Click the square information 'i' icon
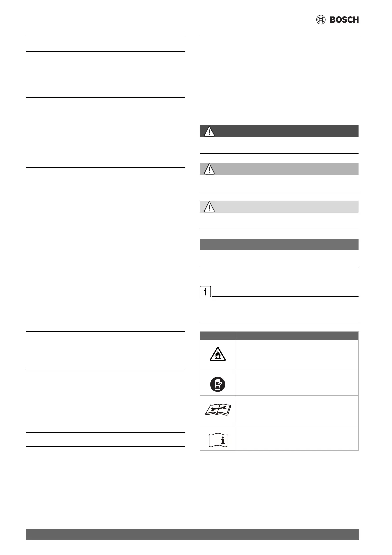This screenshot has width=392, height=555. (x=205, y=292)
